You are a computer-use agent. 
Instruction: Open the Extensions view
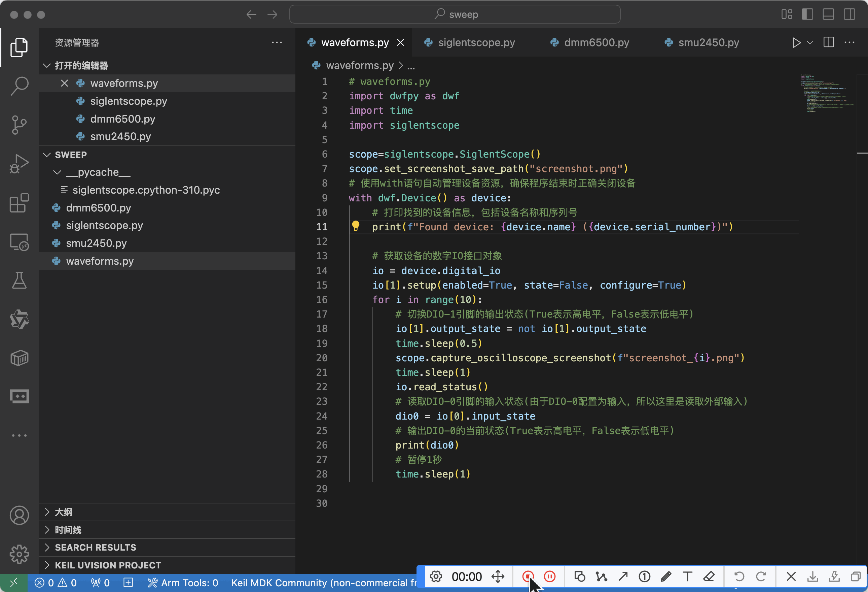[x=19, y=203]
